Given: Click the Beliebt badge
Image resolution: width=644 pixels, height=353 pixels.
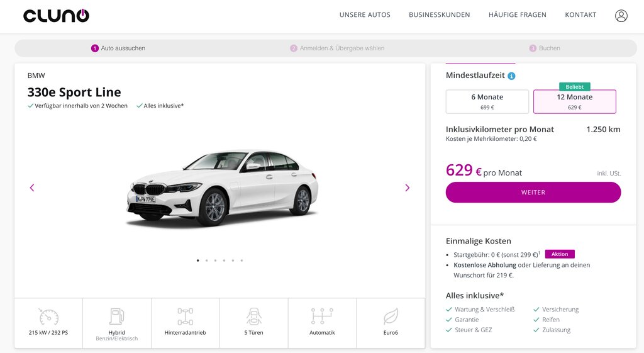Looking at the screenshot, I should (x=575, y=87).
